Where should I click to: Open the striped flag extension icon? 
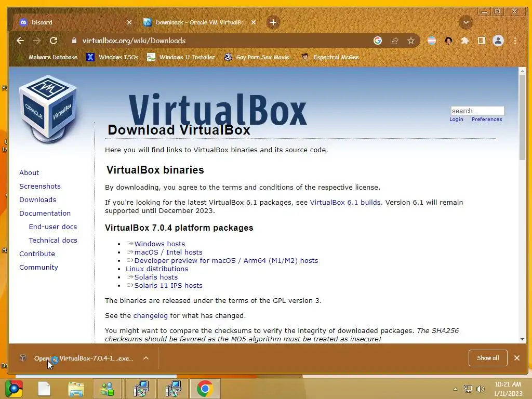tap(432, 41)
